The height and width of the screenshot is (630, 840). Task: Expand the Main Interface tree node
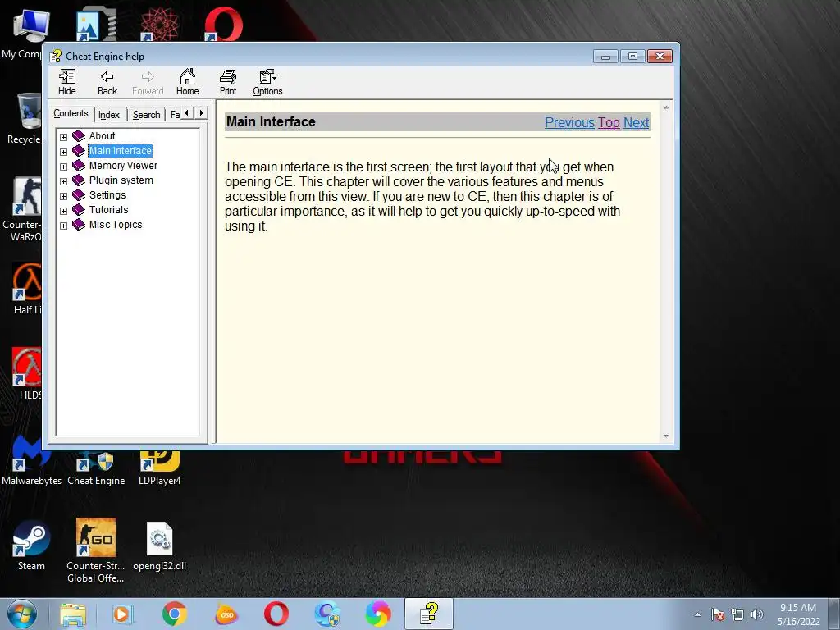(63, 152)
